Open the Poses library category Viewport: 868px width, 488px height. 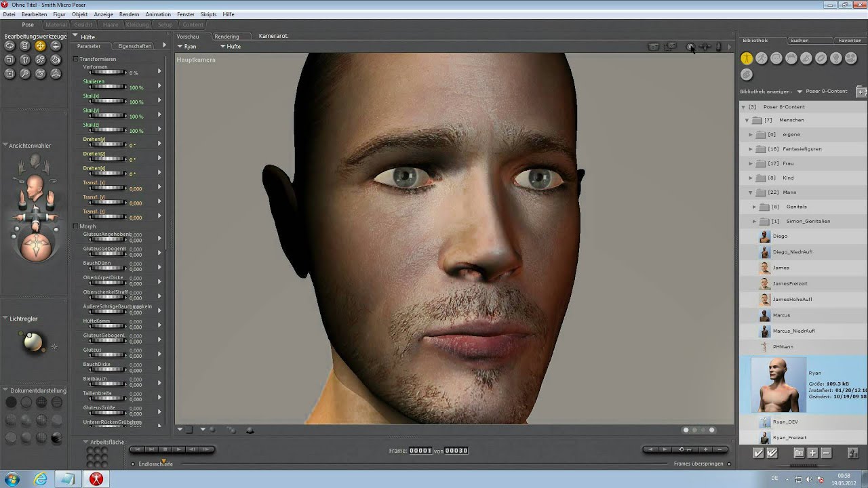(x=762, y=58)
